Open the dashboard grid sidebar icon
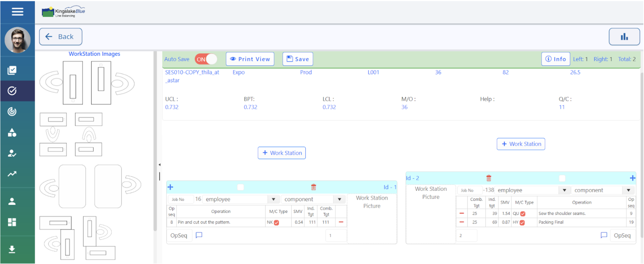Image resolution: width=644 pixels, height=264 pixels. [12, 222]
